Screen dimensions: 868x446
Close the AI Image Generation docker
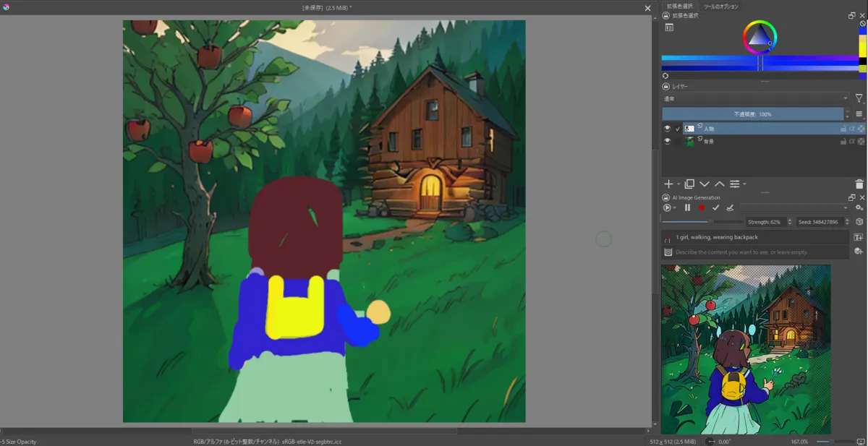(x=861, y=197)
